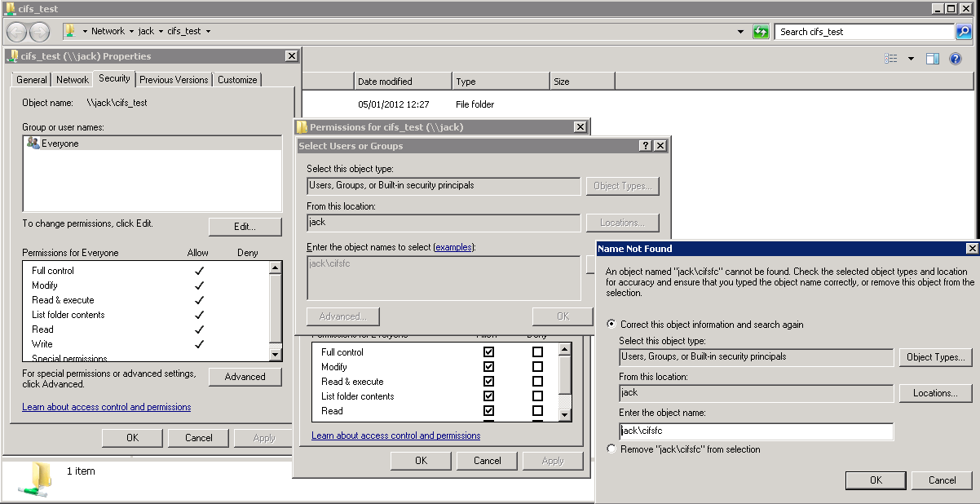Uncheck Allow checkbox for Full control
Image resolution: width=980 pixels, height=504 pixels.
(x=488, y=352)
